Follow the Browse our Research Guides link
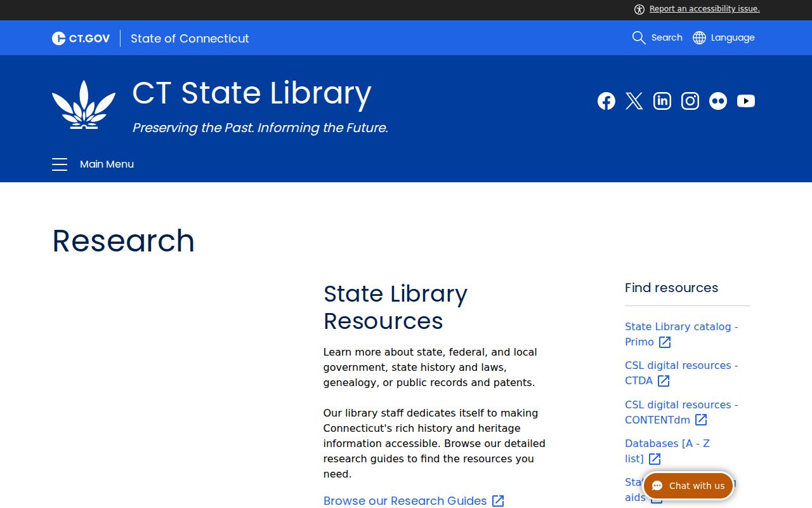This screenshot has width=812, height=508. [x=405, y=501]
